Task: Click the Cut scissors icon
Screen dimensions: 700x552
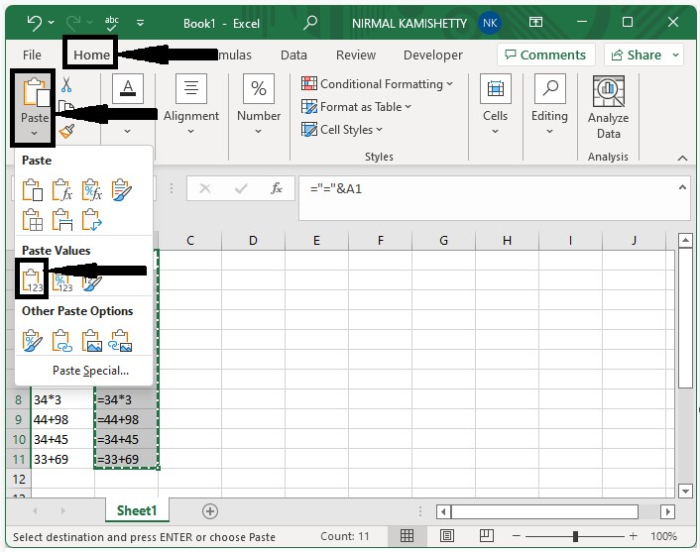Action: [67, 84]
